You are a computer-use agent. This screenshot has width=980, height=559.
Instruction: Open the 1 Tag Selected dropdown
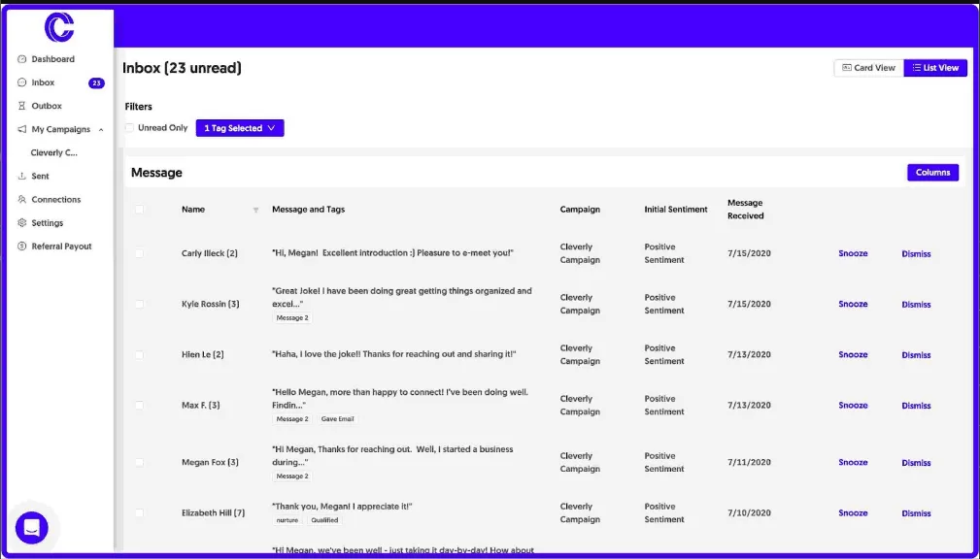click(x=239, y=127)
